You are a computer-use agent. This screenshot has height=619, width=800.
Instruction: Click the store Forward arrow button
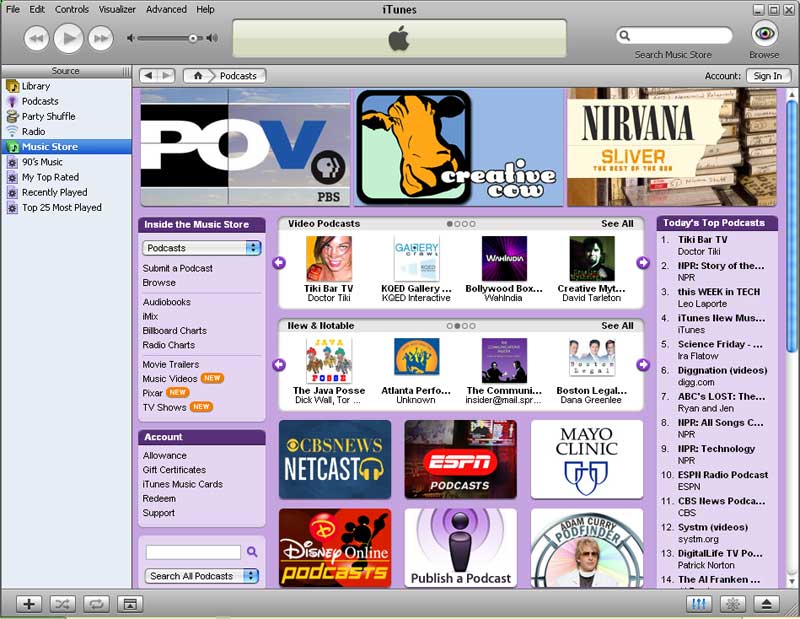tap(166, 76)
